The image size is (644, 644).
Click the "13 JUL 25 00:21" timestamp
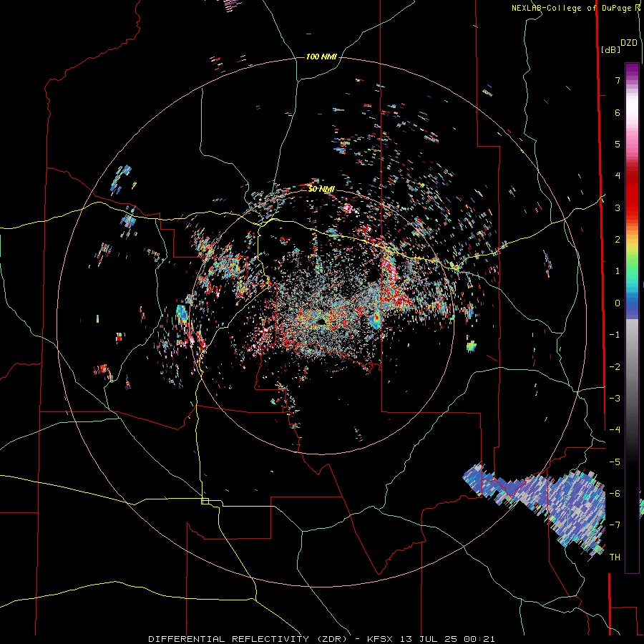pyautogui.click(x=447, y=639)
